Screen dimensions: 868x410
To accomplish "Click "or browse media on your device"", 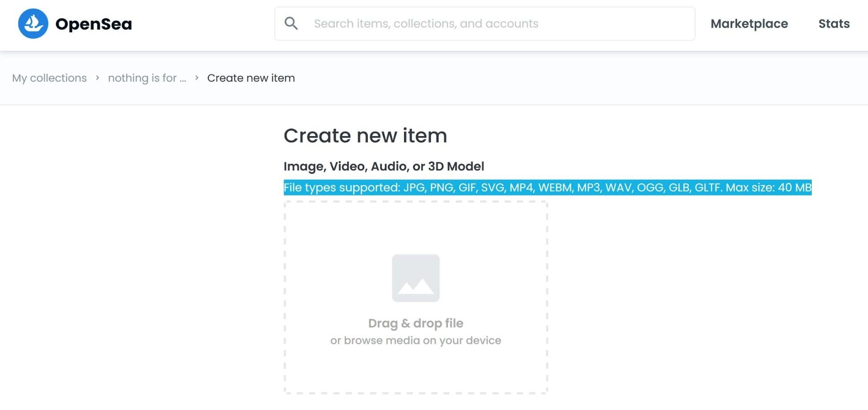I will point(416,341).
